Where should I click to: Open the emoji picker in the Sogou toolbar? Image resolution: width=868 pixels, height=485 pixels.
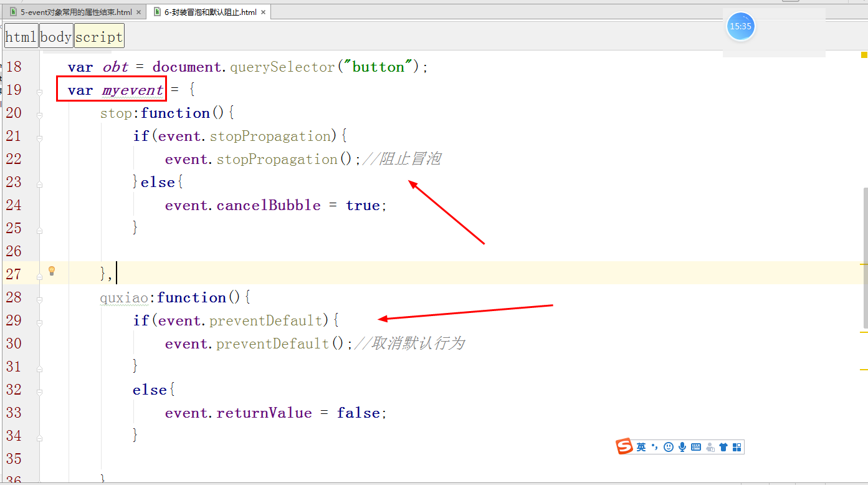[668, 446]
